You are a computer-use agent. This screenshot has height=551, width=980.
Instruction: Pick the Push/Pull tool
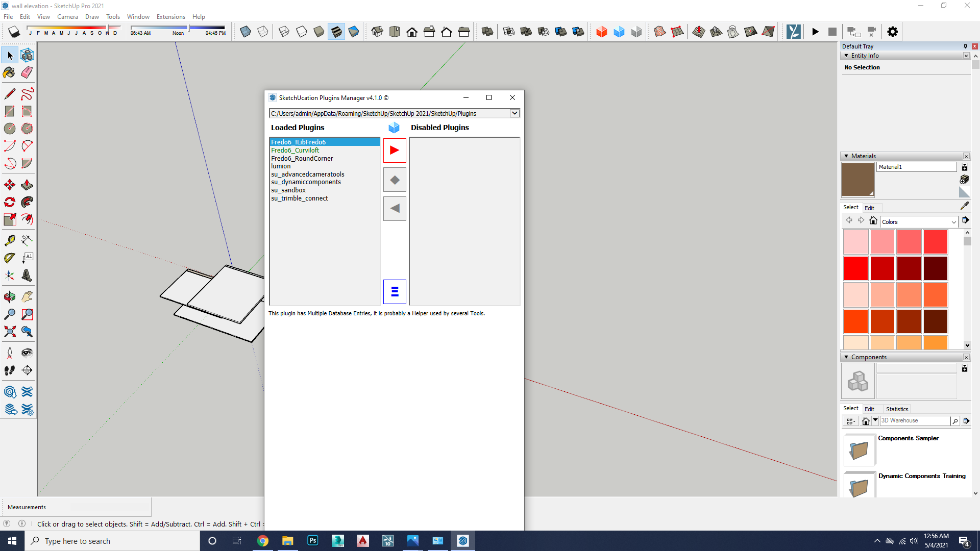tap(27, 185)
